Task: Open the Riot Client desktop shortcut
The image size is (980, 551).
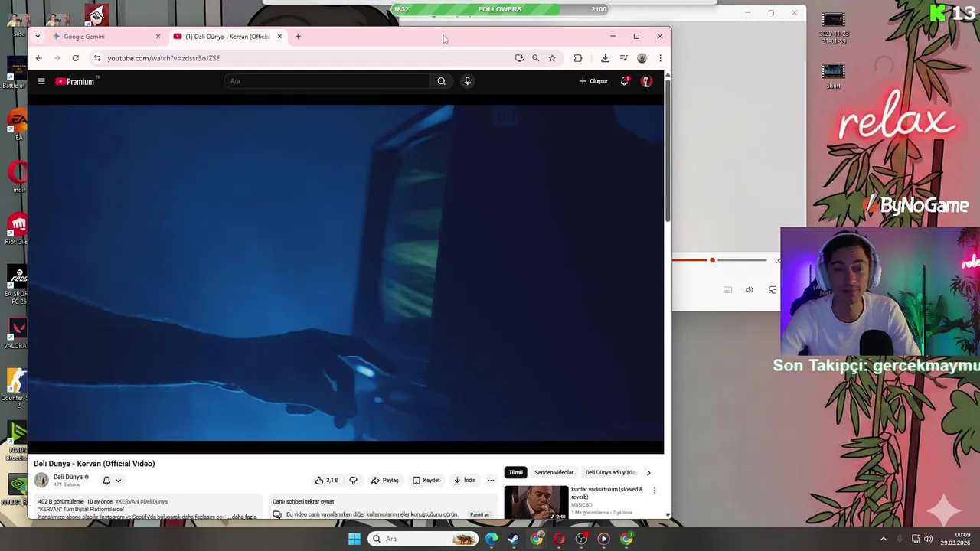Action: [16, 227]
